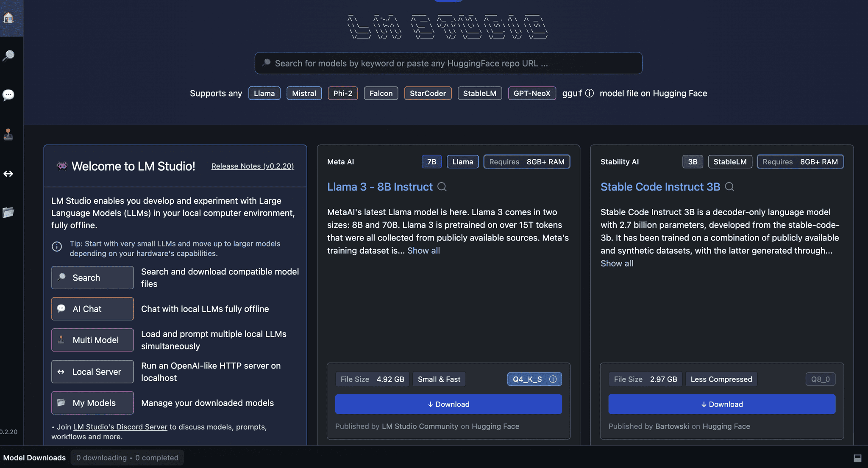
Task: Click the Meta AI publisher label
Action: (x=340, y=162)
